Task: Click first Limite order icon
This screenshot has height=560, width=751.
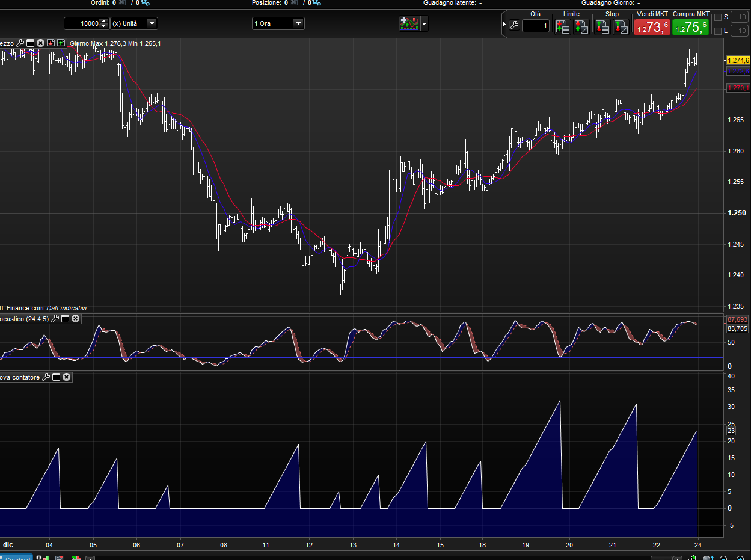Action: [x=562, y=26]
